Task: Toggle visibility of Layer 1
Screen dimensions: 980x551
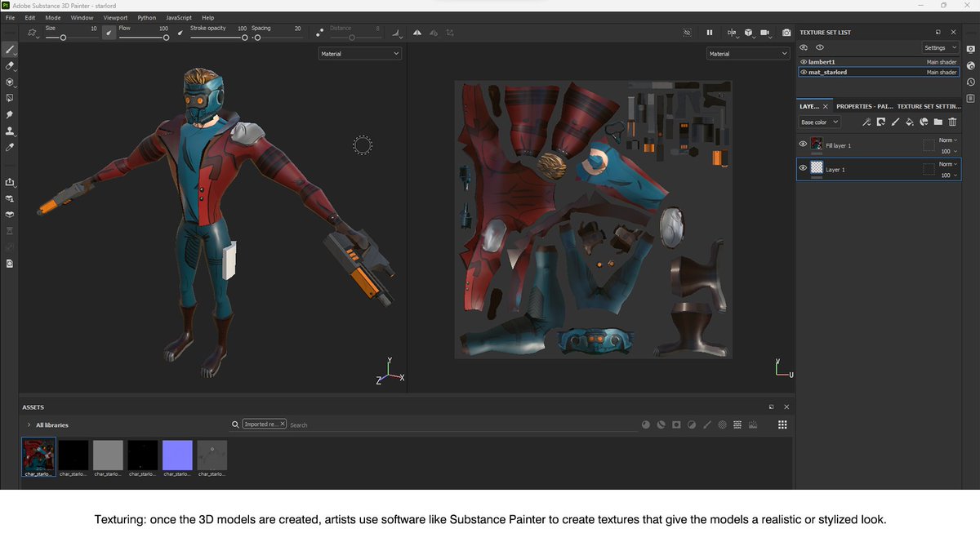Action: (803, 168)
